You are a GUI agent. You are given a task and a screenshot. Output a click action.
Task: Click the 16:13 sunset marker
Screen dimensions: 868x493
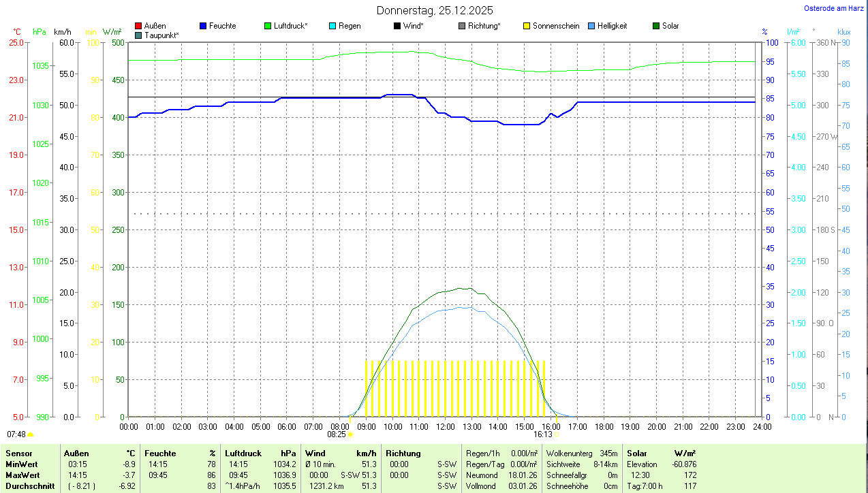(x=546, y=434)
